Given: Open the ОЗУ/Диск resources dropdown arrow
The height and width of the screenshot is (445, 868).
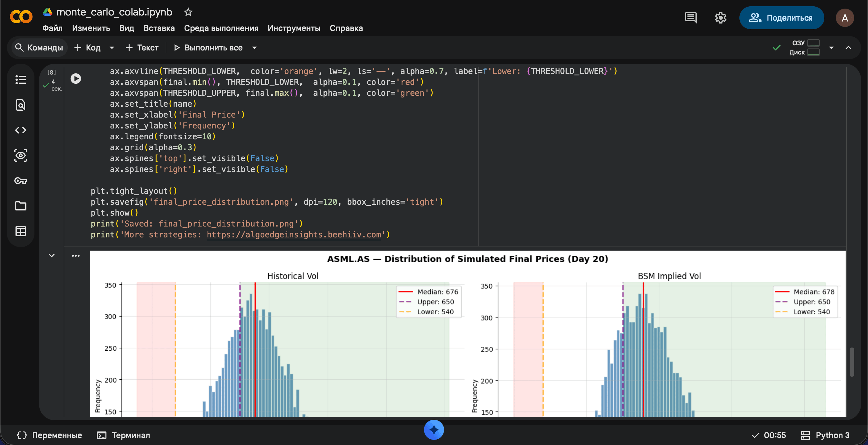Looking at the screenshot, I should tap(831, 48).
